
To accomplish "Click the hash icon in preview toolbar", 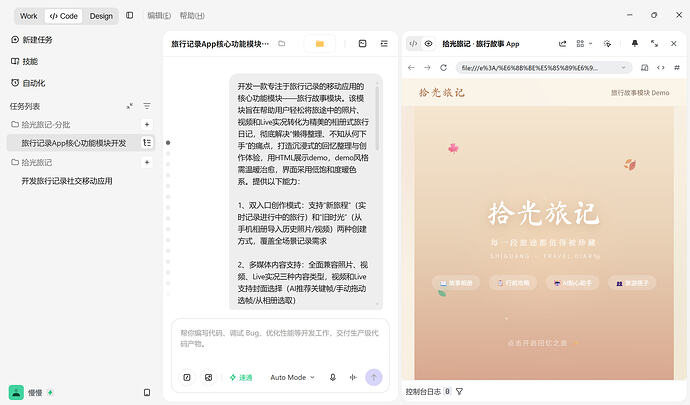I will point(677,67).
